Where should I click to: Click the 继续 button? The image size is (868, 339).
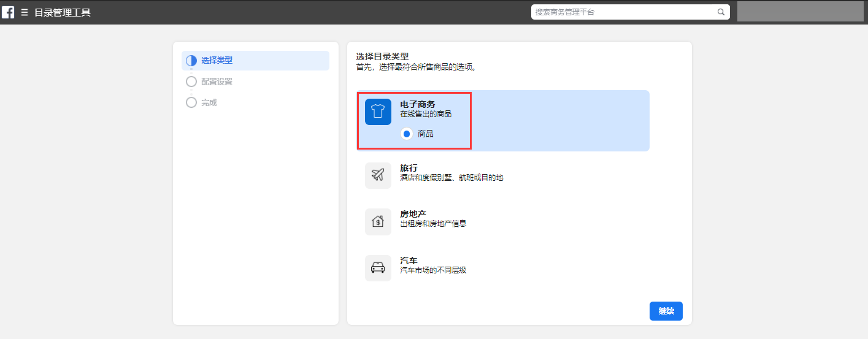[x=666, y=311]
